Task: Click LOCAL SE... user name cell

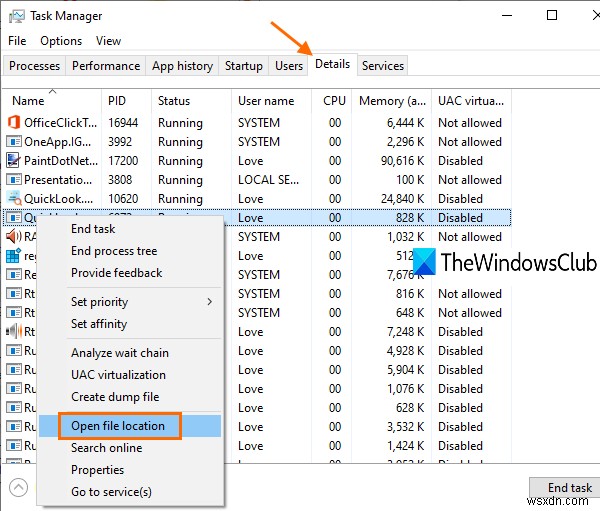Action: pos(268,180)
